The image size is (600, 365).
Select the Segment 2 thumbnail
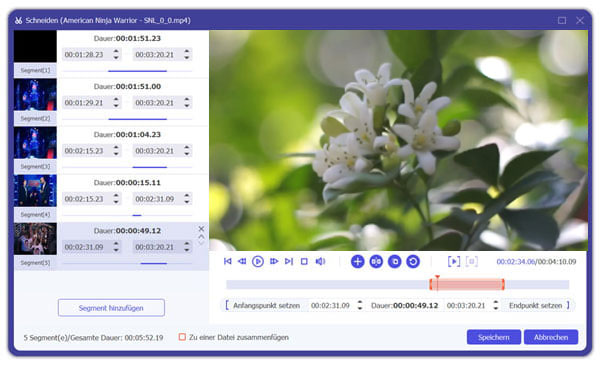point(35,95)
